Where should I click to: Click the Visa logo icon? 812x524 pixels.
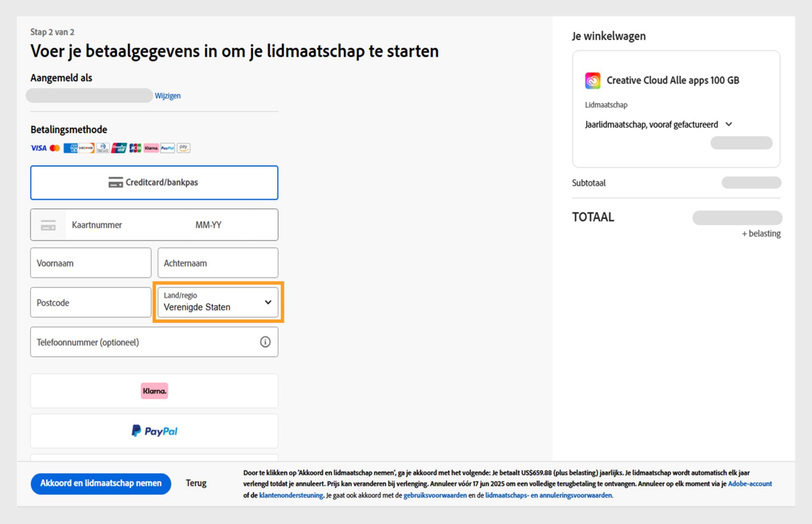click(38, 148)
